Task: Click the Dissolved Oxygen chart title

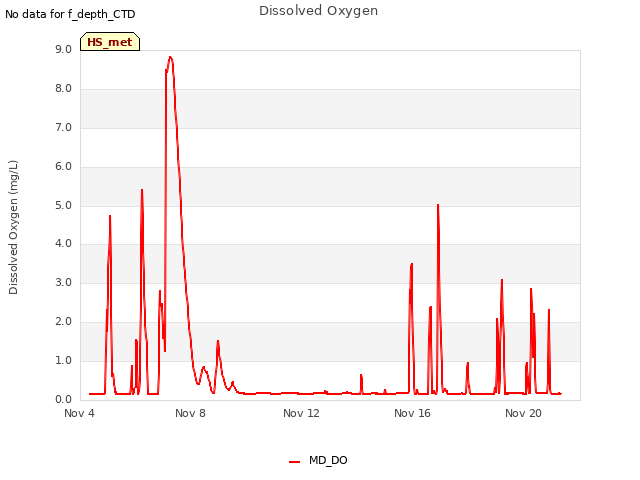Action: pyautogui.click(x=318, y=11)
